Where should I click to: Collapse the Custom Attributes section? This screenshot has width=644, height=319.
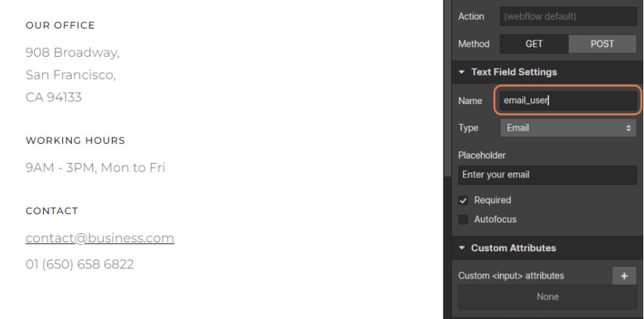tap(463, 248)
